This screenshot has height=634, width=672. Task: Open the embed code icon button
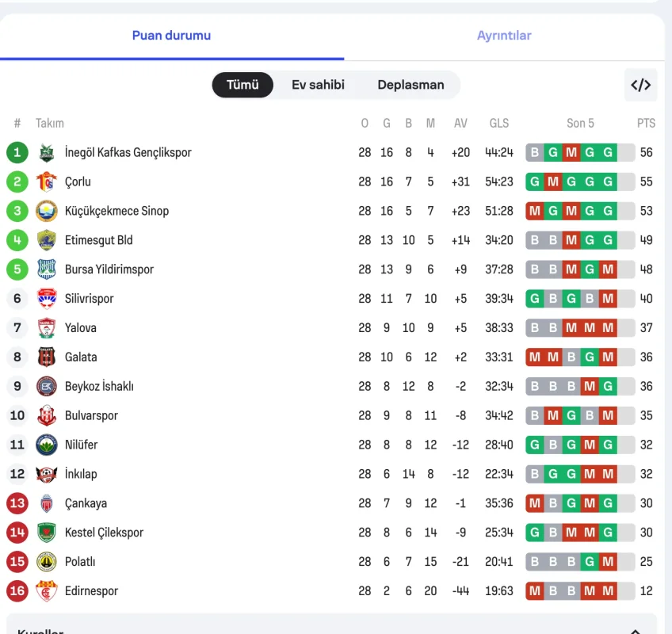click(640, 85)
